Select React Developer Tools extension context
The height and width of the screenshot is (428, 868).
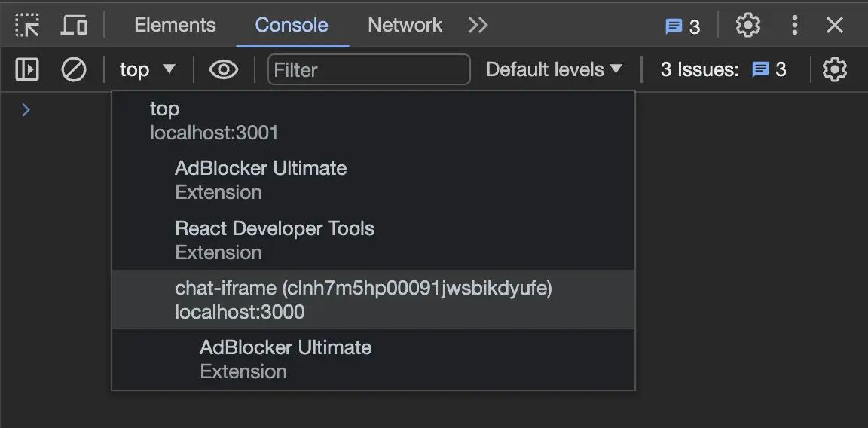[x=274, y=240]
